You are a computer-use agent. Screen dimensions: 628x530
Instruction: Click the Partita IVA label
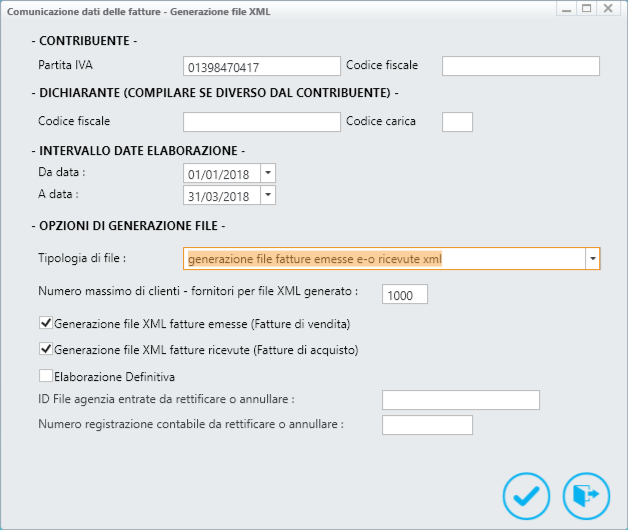click(x=65, y=65)
